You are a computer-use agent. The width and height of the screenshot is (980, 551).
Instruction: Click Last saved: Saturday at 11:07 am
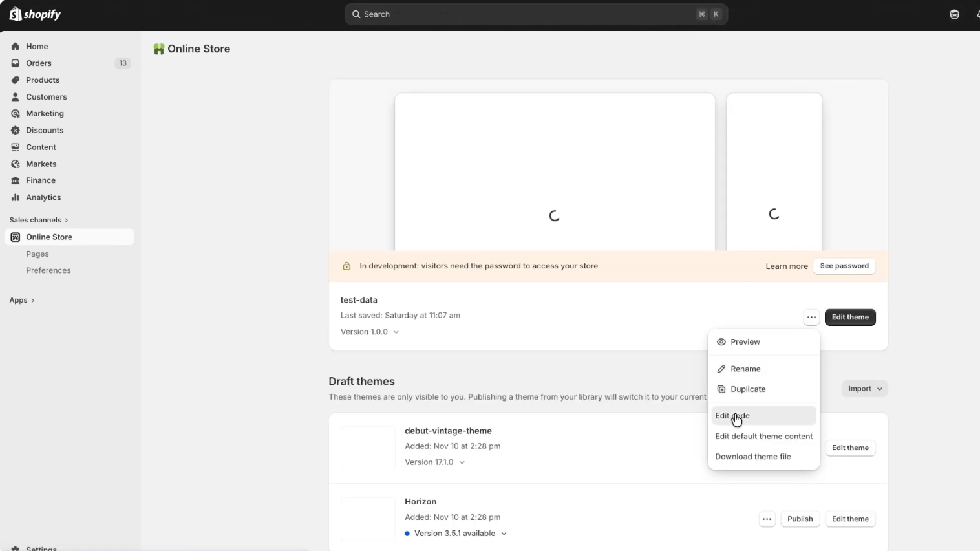400,316
